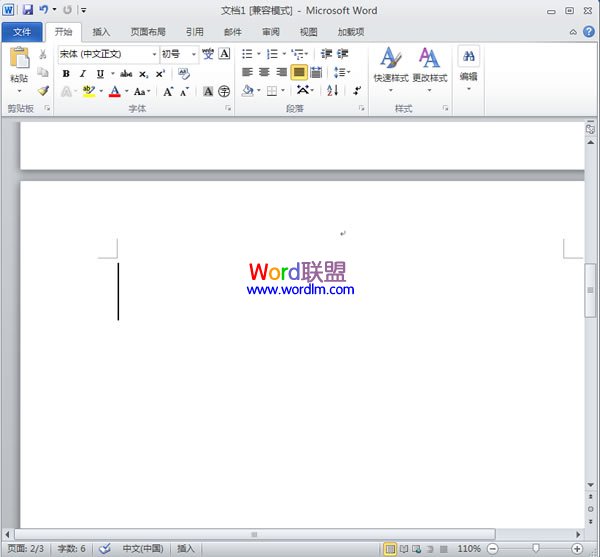The height and width of the screenshot is (557, 600).
Task: Toggle Italic formatting
Action: click(x=83, y=73)
